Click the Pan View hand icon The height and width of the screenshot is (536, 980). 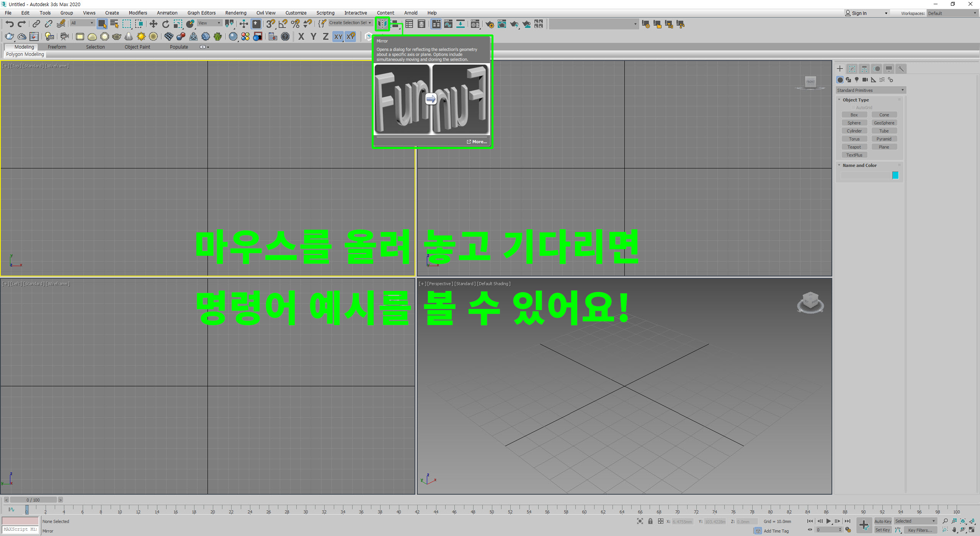pyautogui.click(x=954, y=530)
